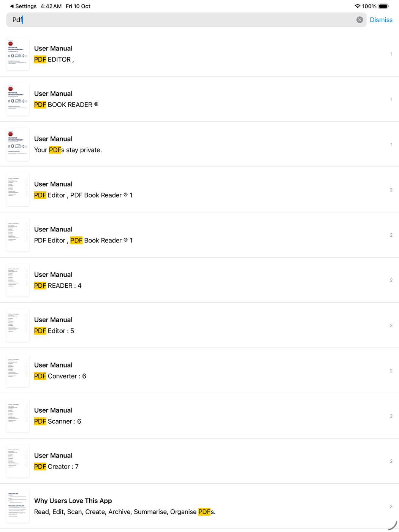Tap thumbnail of 'Why Users Love This App'
Viewport: 399px width, 532px height.
tap(18, 506)
